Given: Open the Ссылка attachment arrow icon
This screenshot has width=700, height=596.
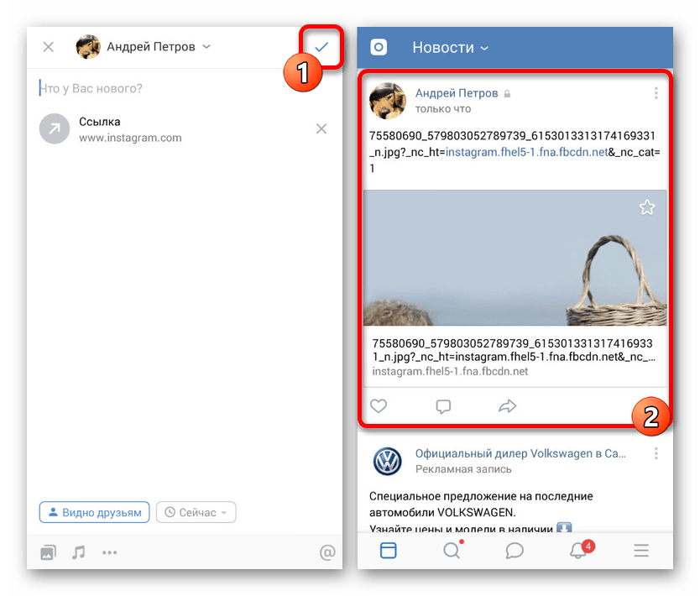Looking at the screenshot, I should (55, 129).
